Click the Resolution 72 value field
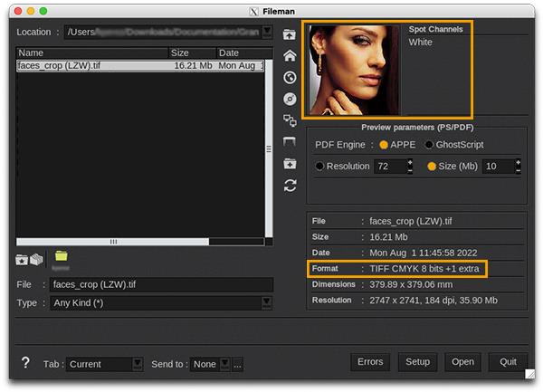543x392 pixels. pyautogui.click(x=390, y=167)
